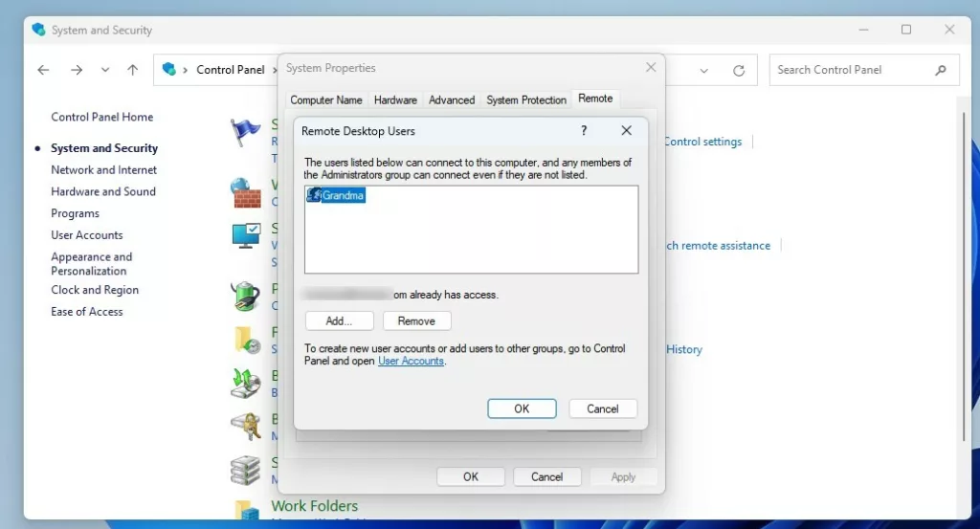This screenshot has height=529, width=980.
Task: Open System and Security category
Action: point(104,148)
